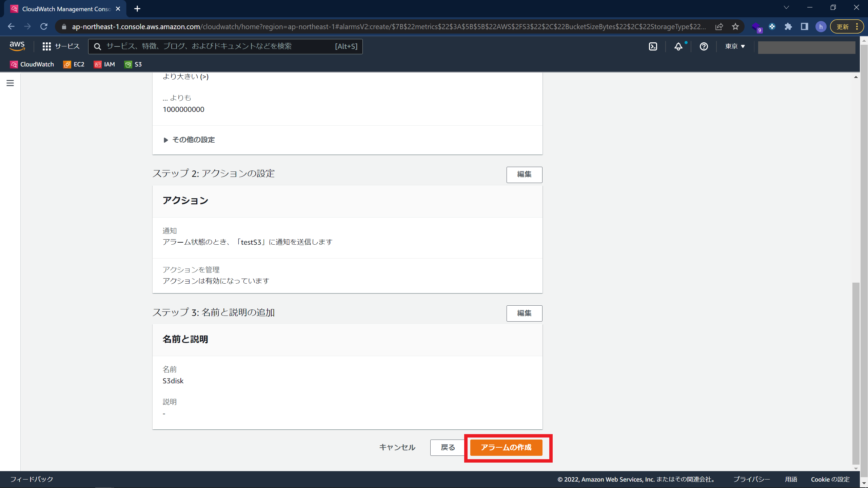Go back using browser back arrow
The image size is (868, 488).
point(11,26)
